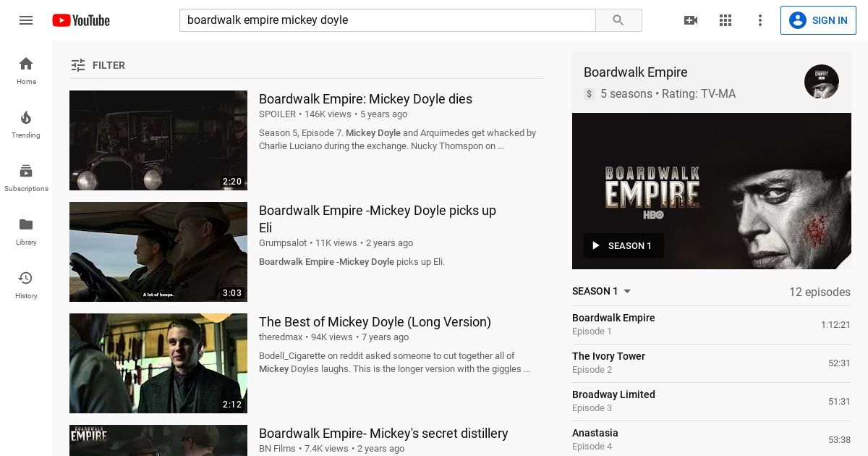Open the YouTube apps grid icon

(x=726, y=20)
